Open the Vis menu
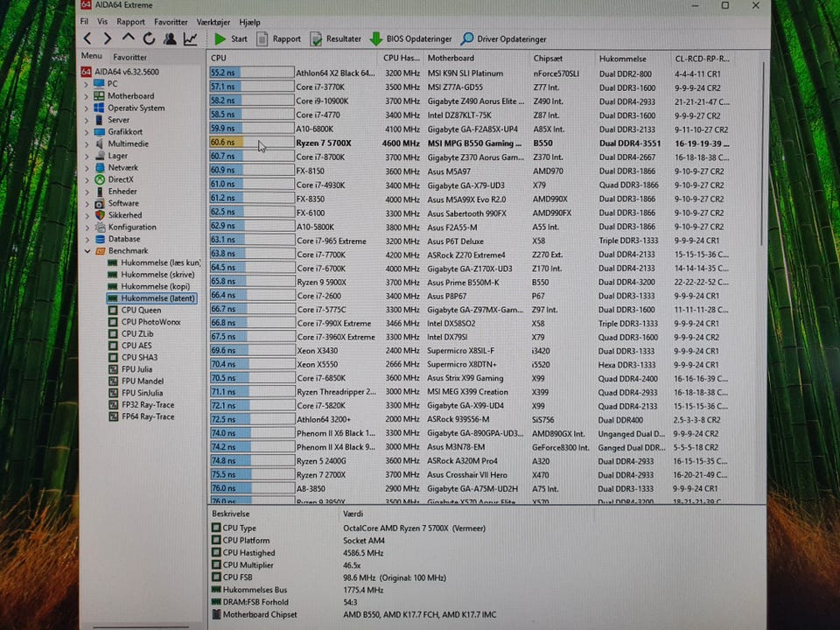 tap(102, 21)
